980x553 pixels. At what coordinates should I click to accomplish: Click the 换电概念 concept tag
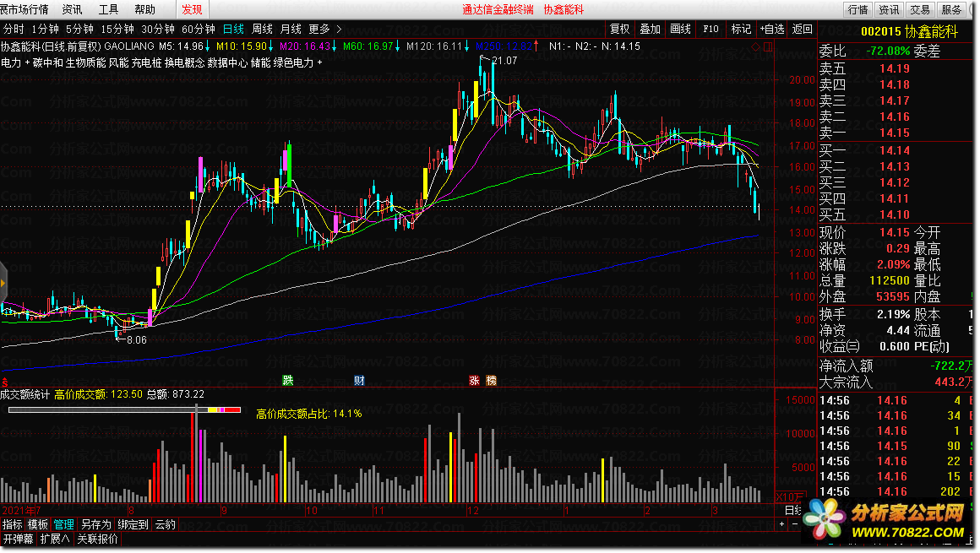pos(185,62)
